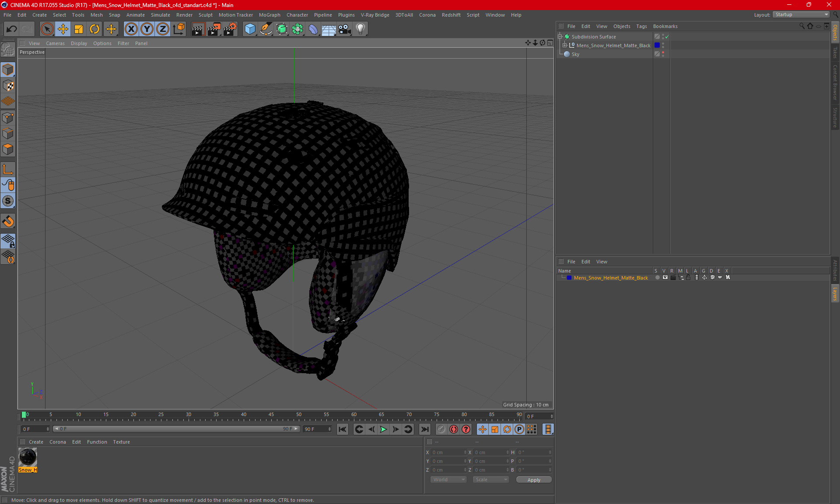Switch to Texture mode
This screenshot has height=504, width=840.
coord(8,86)
